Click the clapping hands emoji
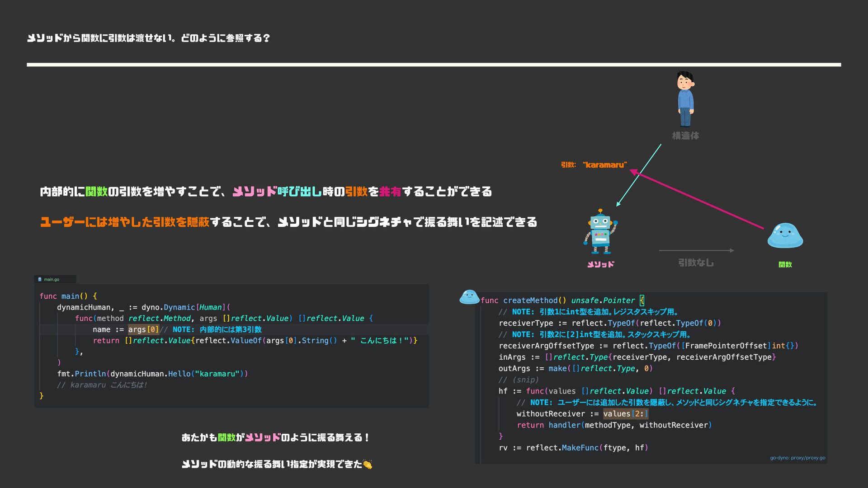This screenshot has height=488, width=868. 368,465
